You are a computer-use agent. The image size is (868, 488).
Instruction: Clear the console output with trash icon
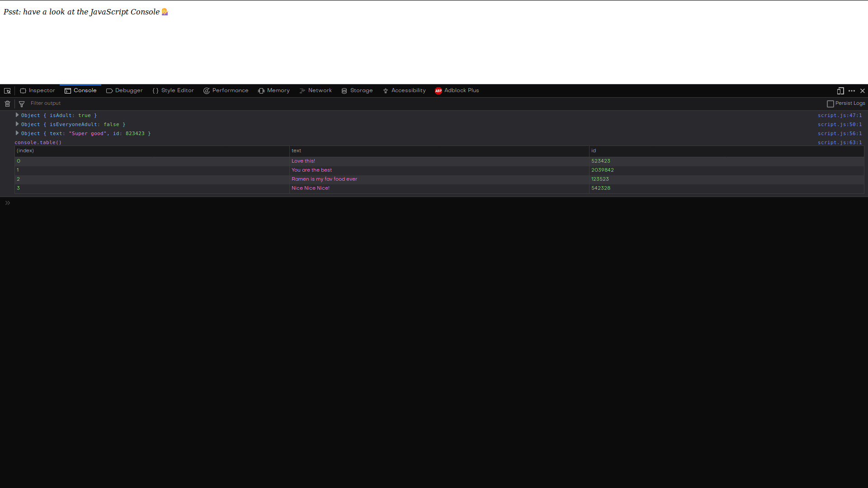pos(7,103)
